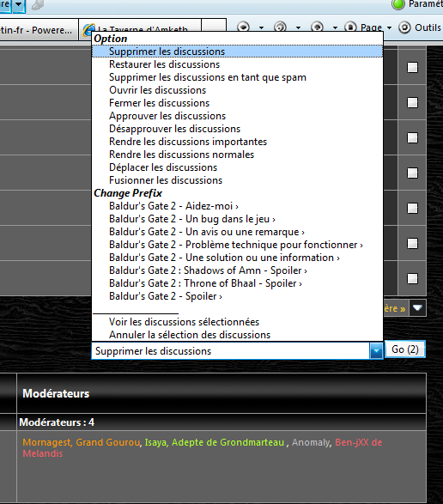Select 'Approuver les discussions'
The image size is (443, 504).
tap(237, 116)
